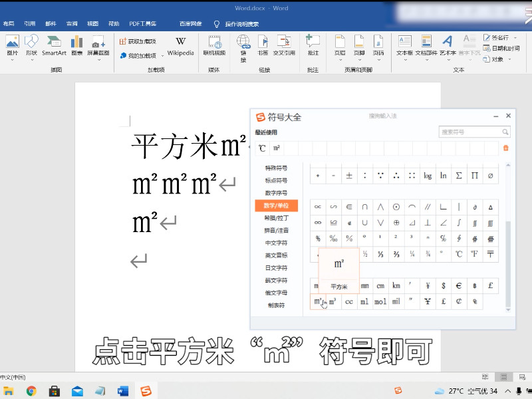Viewport: 532px width, 399px height.
Task: Insert a picture with the 图片 icon
Action: click(12, 41)
